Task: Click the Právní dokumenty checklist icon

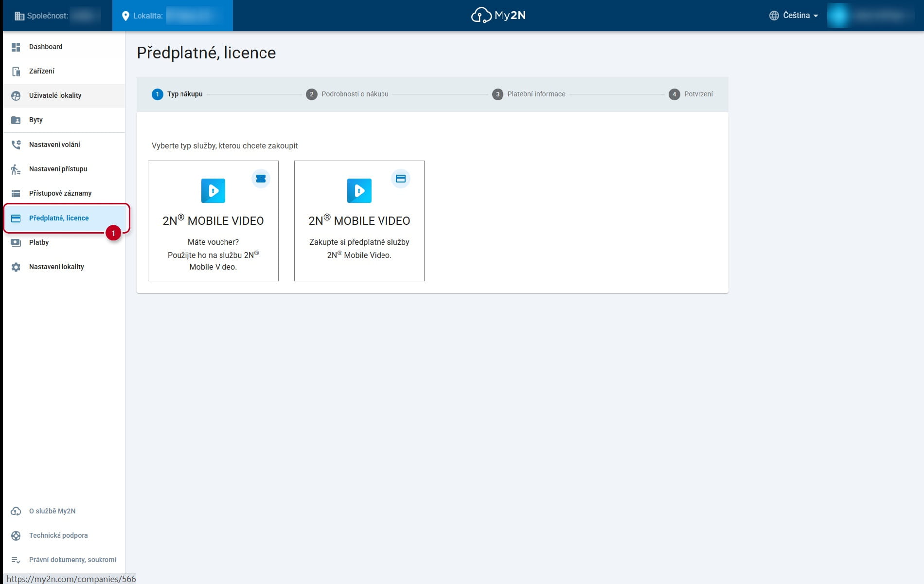Action: click(x=16, y=560)
